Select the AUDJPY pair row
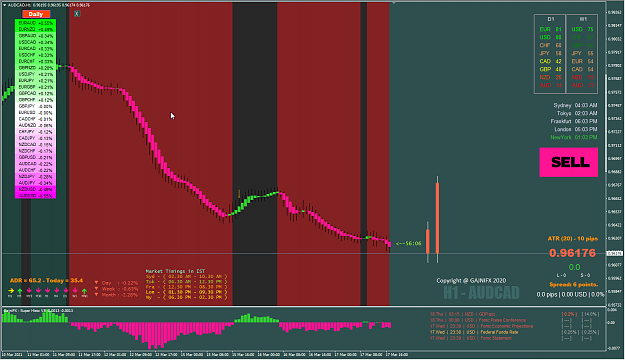The height and width of the screenshot is (360, 625). (x=35, y=183)
